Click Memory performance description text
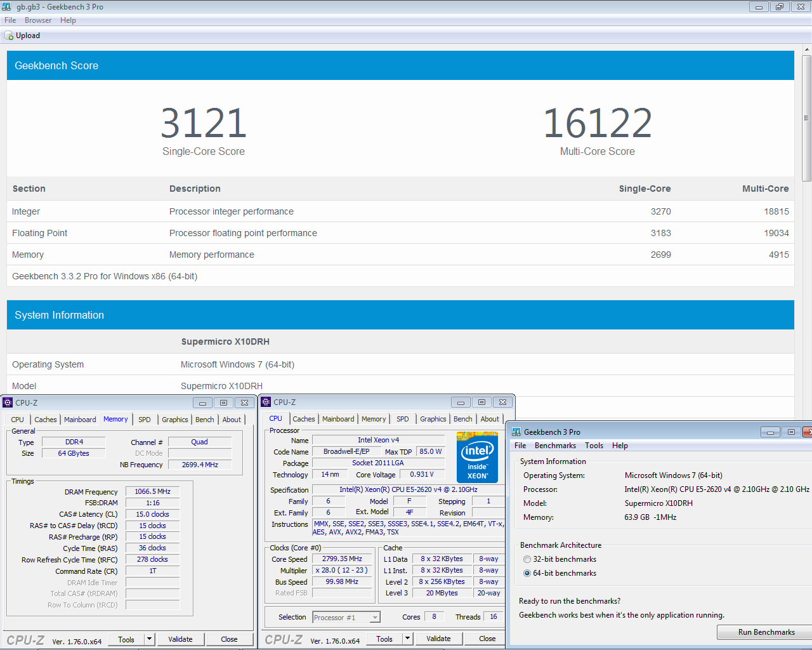Viewport: 812px width, 650px height. 212,255
